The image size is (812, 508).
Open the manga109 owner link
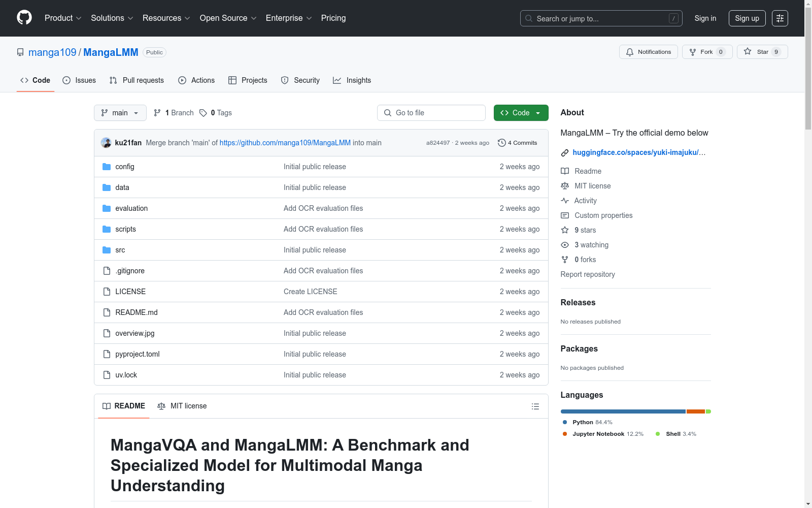coord(52,52)
